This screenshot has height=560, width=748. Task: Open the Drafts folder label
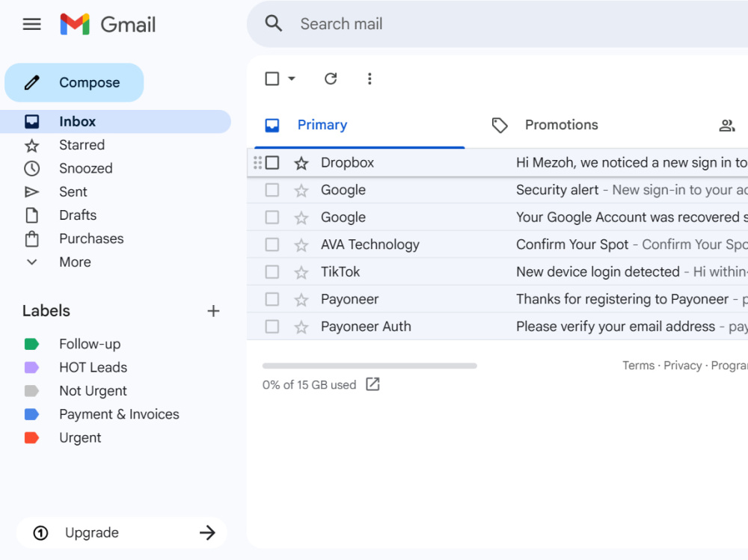pos(78,215)
